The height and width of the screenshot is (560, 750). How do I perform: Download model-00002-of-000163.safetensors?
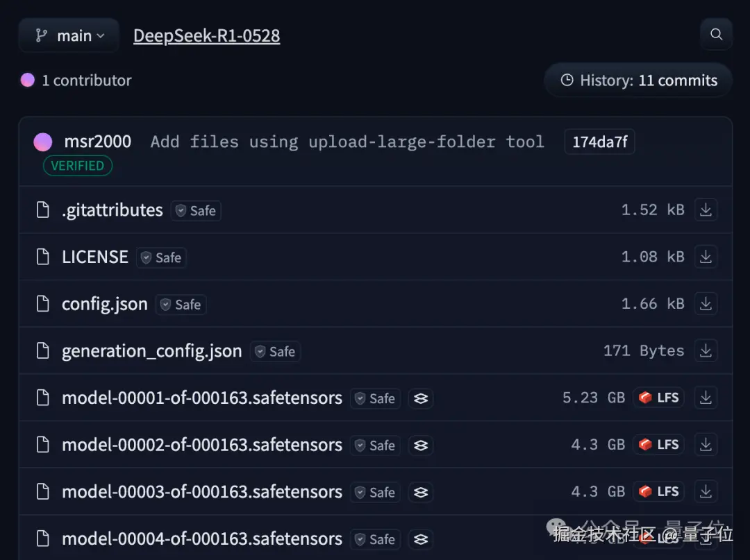[706, 444]
